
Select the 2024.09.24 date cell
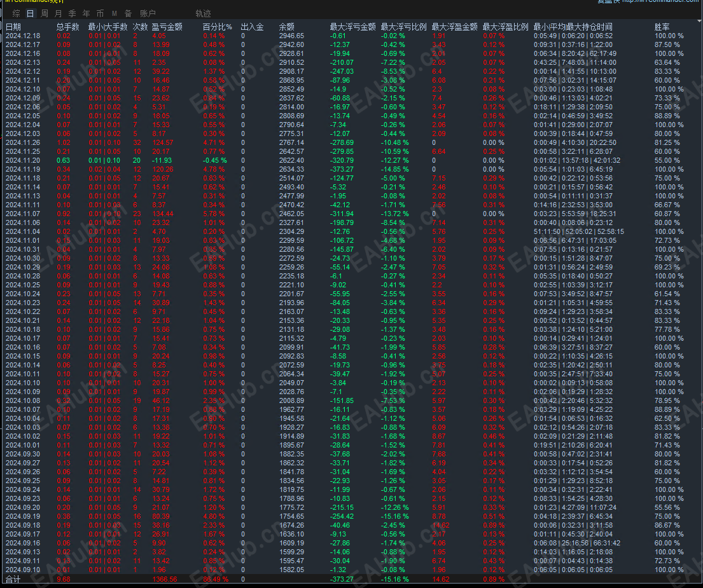(x=23, y=489)
